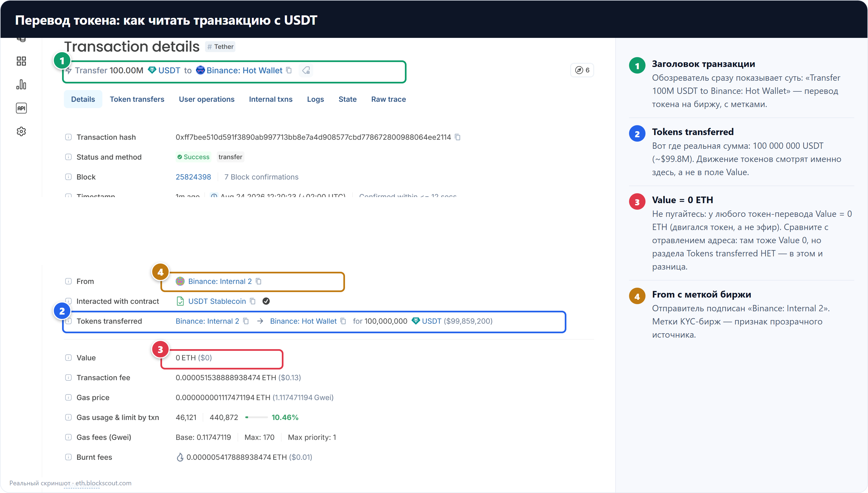Viewport: 868px width, 493px height.
Task: Click the 10.46% gas usage percentage
Action: point(285,418)
